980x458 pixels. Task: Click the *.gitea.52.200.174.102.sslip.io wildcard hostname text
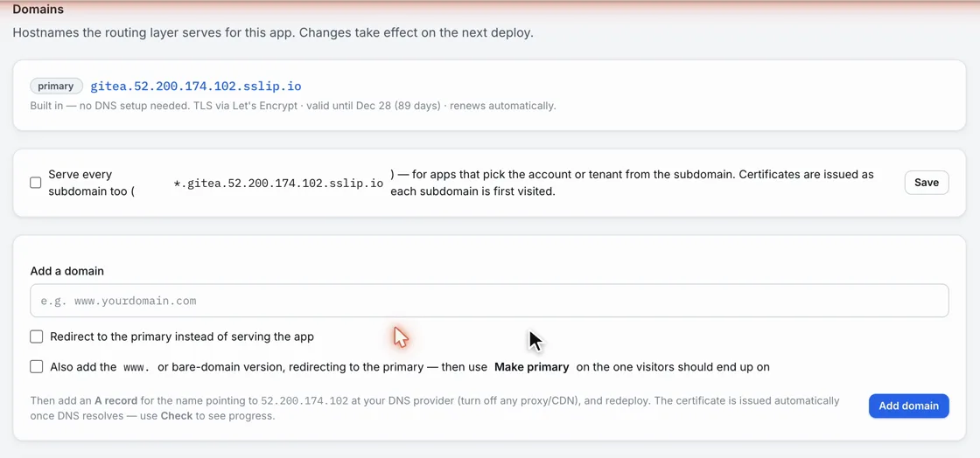[x=278, y=183]
